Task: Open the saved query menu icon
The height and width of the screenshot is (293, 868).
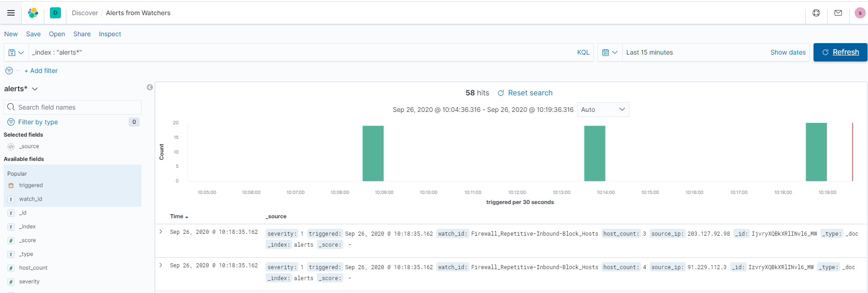Action: pos(16,52)
